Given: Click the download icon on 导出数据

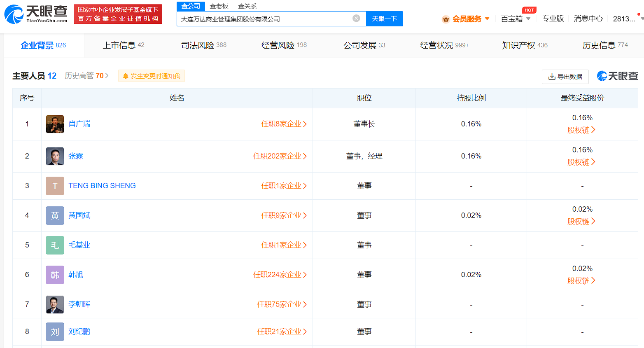Looking at the screenshot, I should coord(553,77).
